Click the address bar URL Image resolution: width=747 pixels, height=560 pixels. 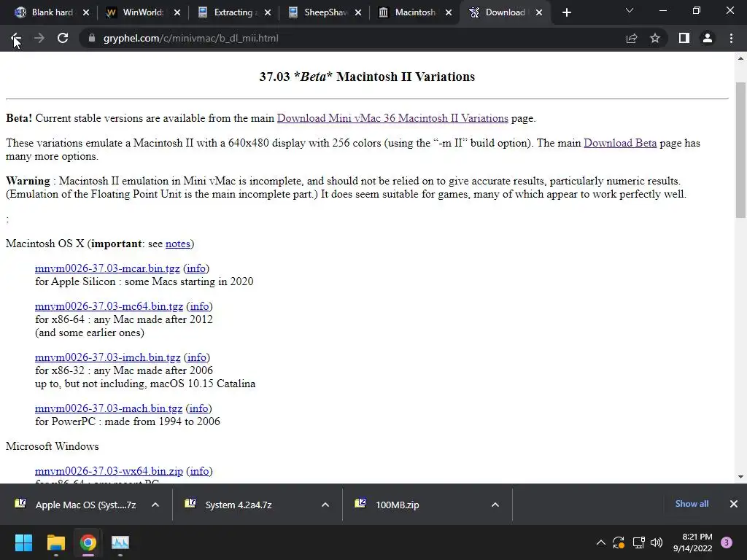tap(190, 39)
